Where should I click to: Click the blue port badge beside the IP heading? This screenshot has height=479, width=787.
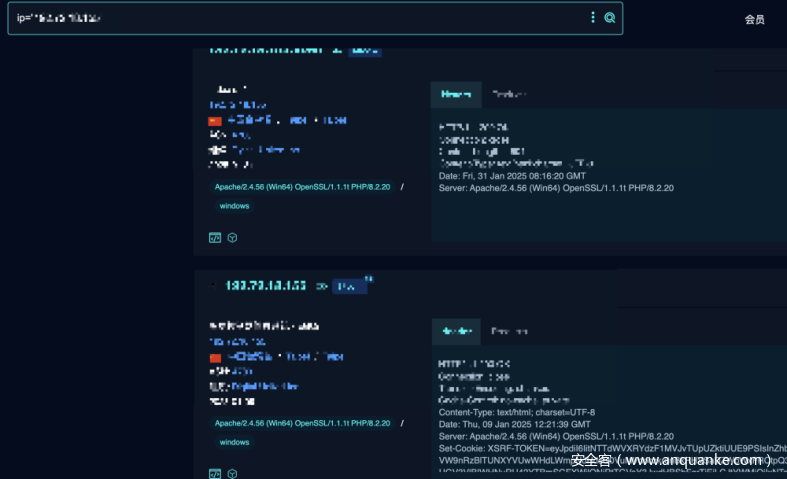coord(349,286)
